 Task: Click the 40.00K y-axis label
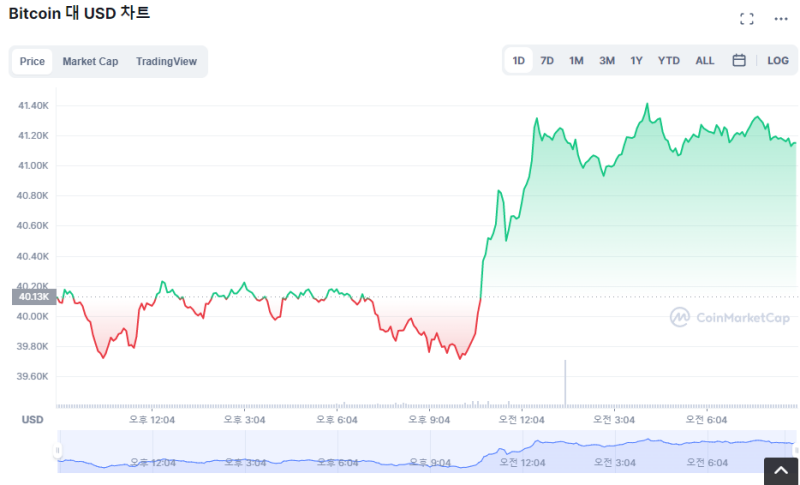(x=32, y=316)
